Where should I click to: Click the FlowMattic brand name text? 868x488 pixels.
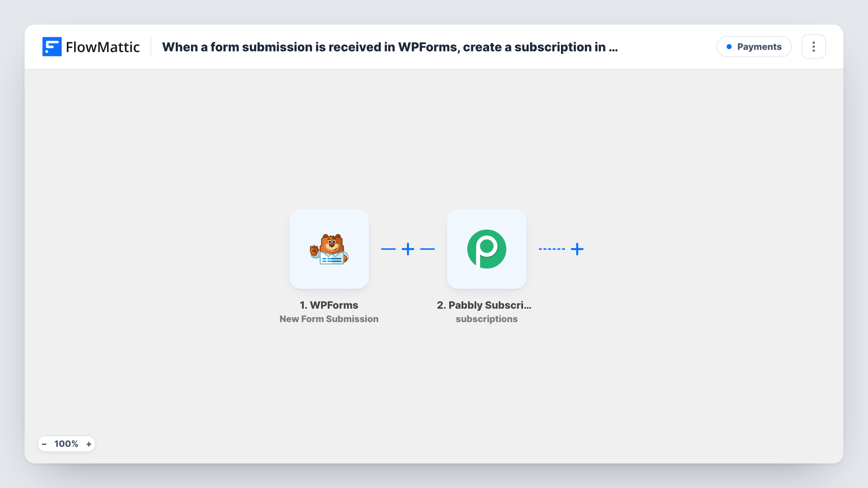[x=103, y=47]
